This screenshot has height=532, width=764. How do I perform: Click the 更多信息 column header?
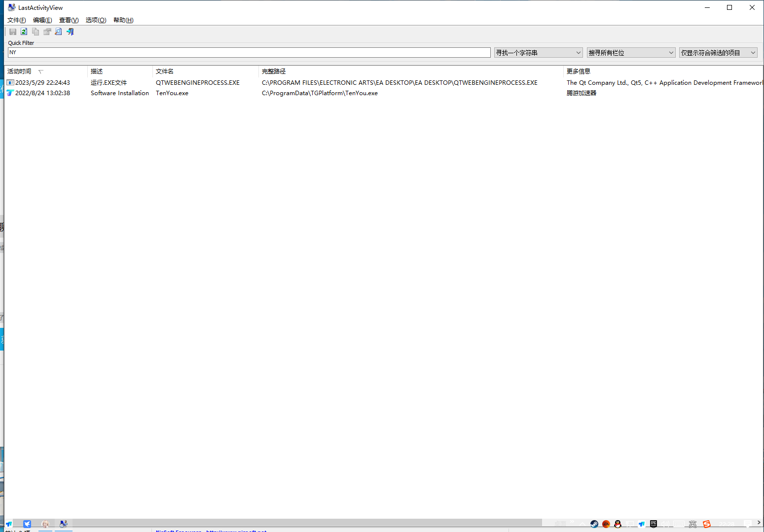click(x=663, y=71)
